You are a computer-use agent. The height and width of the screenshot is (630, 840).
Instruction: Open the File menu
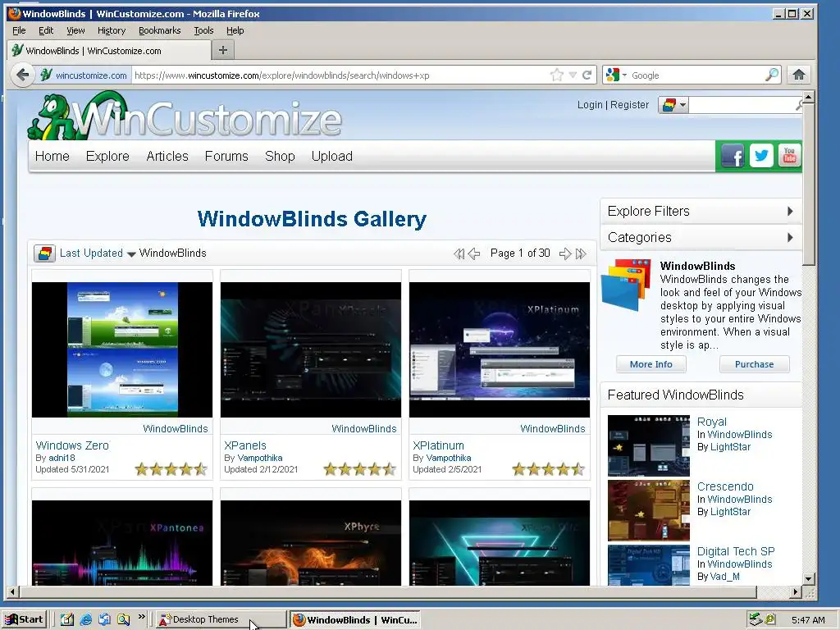pos(19,30)
